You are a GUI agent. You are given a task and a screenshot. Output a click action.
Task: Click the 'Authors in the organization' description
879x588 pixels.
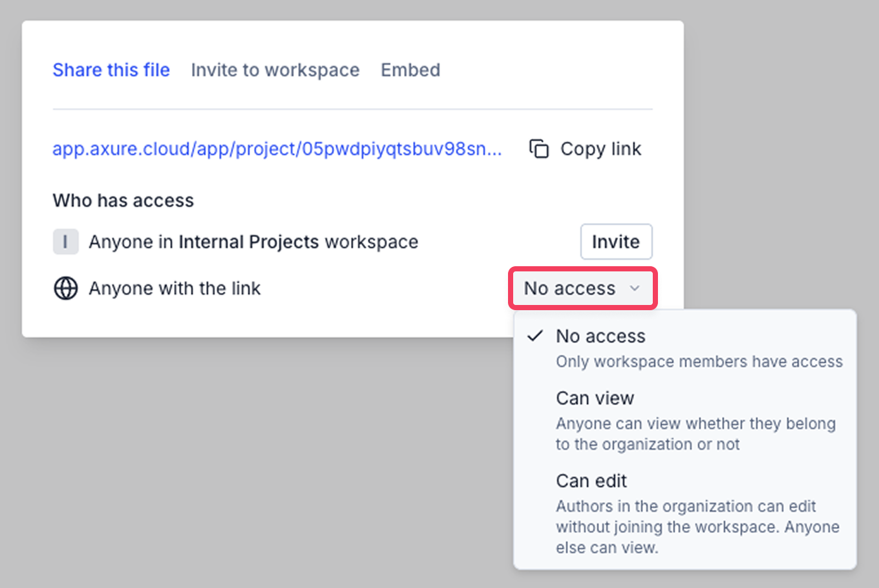[x=697, y=527]
